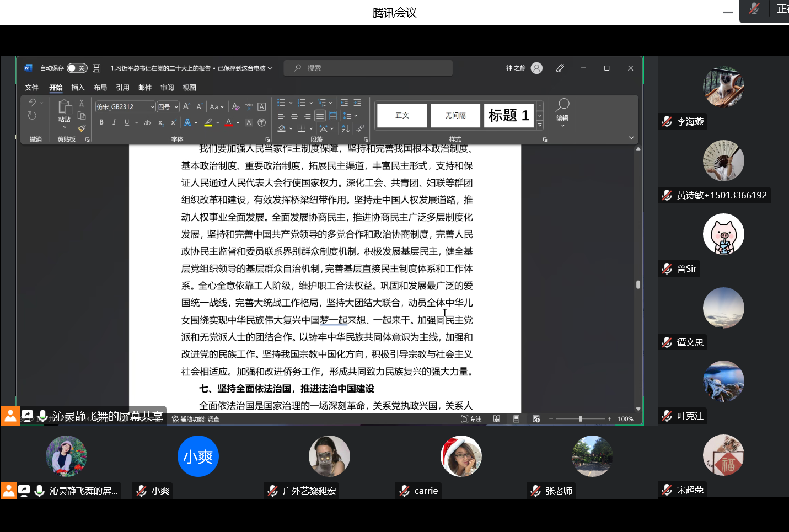Click the 搜索 search box

coord(368,68)
